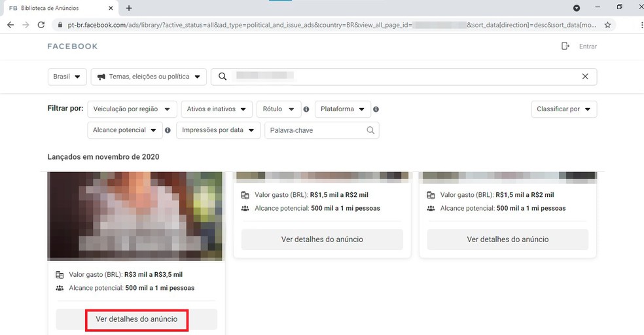This screenshot has width=644, height=335.
Task: Click the site lock icon
Action: click(60, 25)
